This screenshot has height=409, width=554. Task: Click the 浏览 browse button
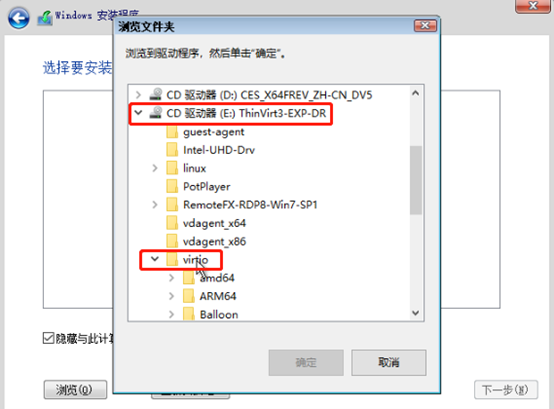pyautogui.click(x=75, y=390)
